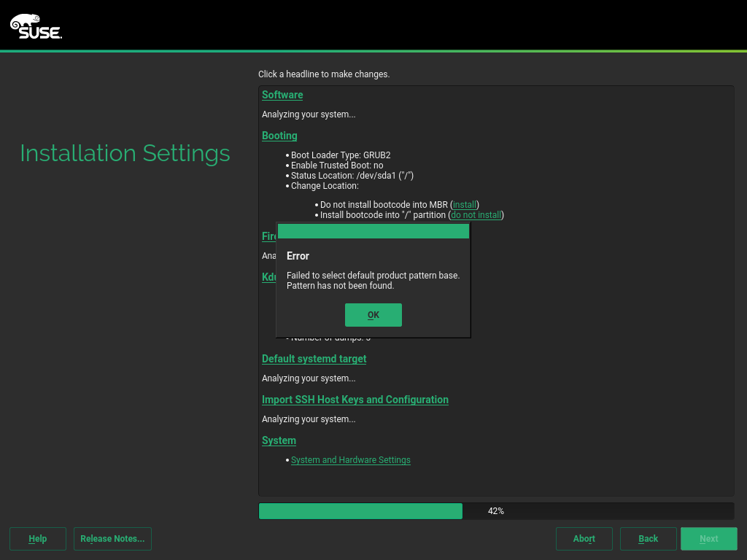Click the 'install' link for MBR bootcode
Screen dimensions: 747x560
pyautogui.click(x=465, y=205)
